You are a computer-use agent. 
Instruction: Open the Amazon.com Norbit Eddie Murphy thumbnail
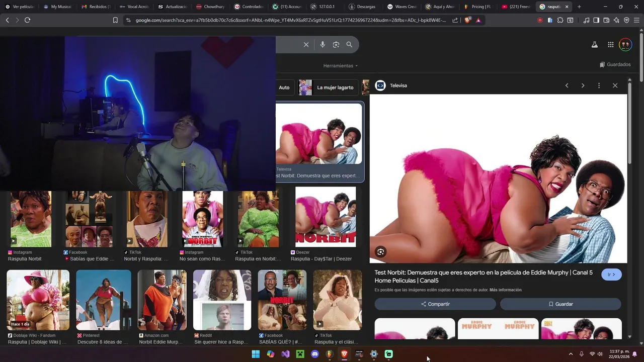click(x=162, y=300)
